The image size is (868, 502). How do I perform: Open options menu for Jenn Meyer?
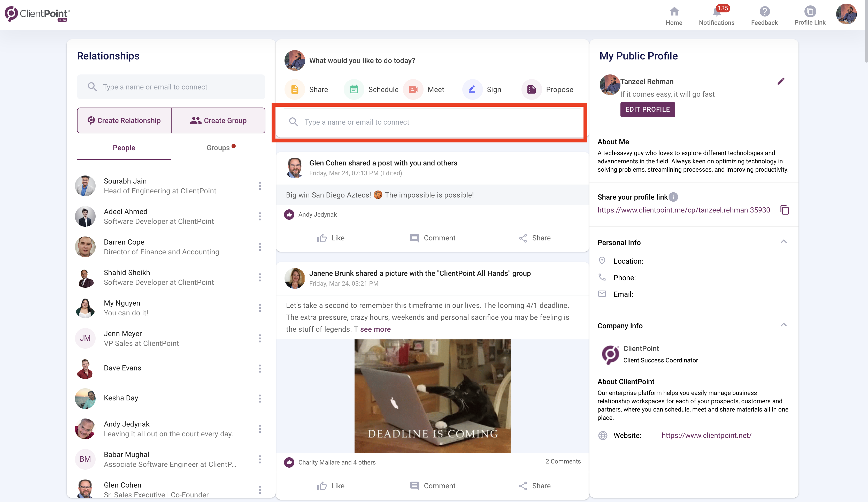(260, 338)
